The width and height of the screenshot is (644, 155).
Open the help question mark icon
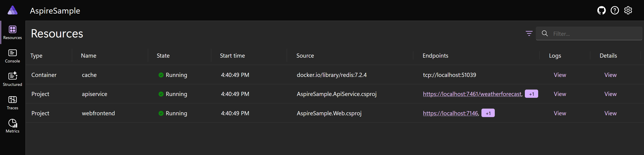615,11
